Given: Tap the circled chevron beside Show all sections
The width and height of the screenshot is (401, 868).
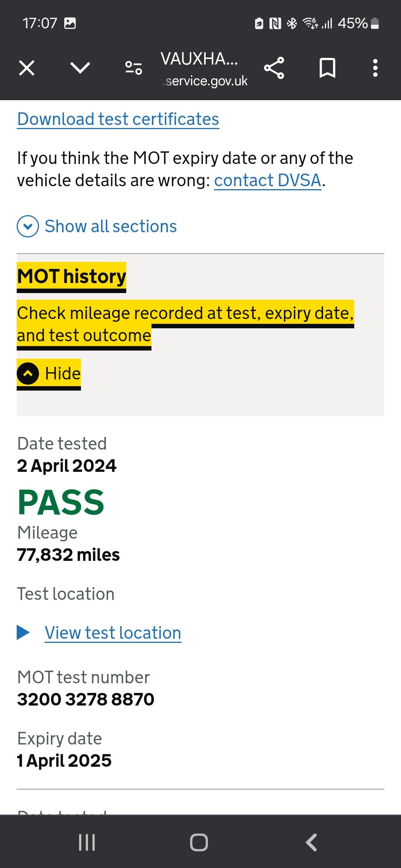Looking at the screenshot, I should [x=28, y=226].
